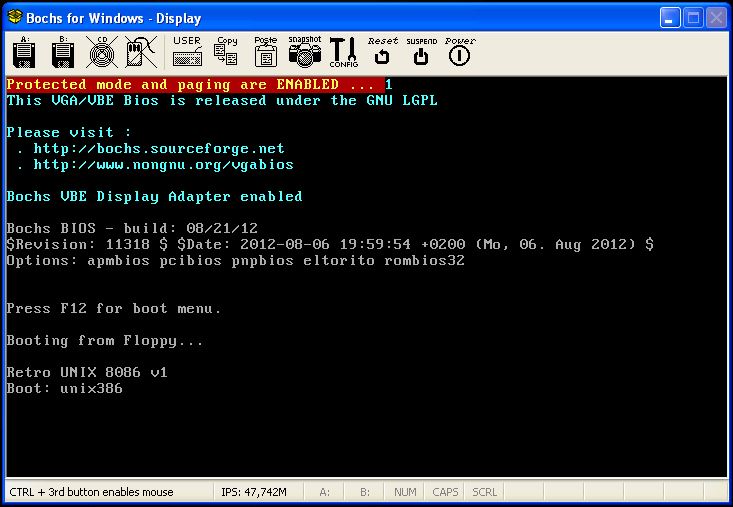Click 'Bochs VBE Display Adapter enabled' line
This screenshot has width=733, height=507.
click(154, 196)
